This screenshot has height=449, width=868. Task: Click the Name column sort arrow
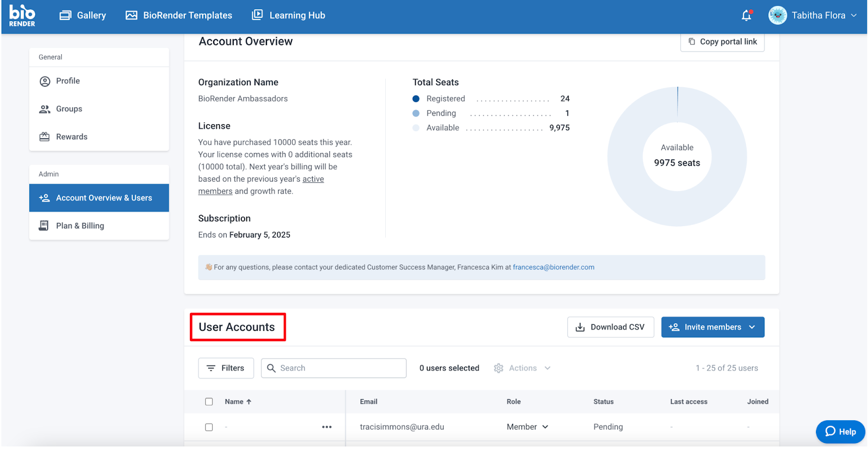[249, 402]
